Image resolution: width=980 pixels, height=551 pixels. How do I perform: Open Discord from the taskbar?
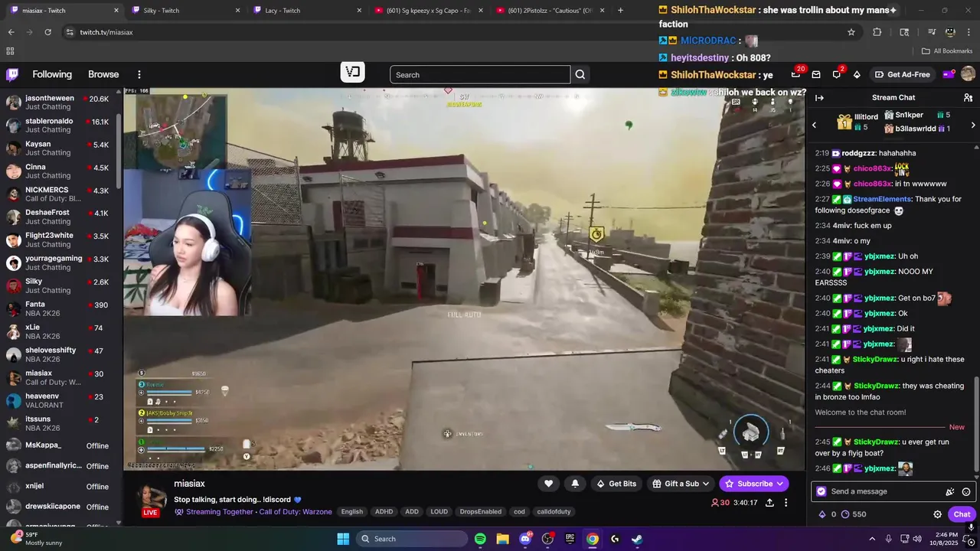(525, 539)
